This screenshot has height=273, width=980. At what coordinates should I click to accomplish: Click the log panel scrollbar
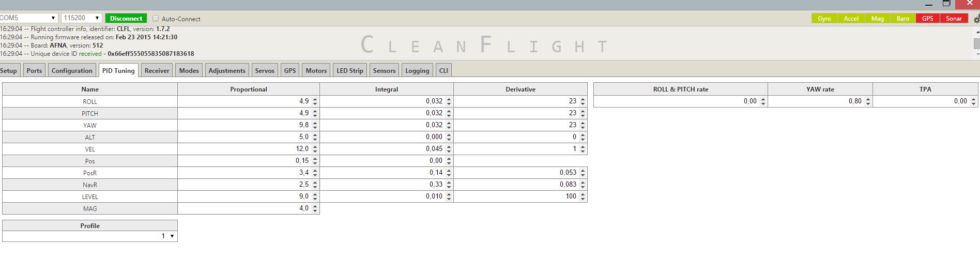click(976, 43)
